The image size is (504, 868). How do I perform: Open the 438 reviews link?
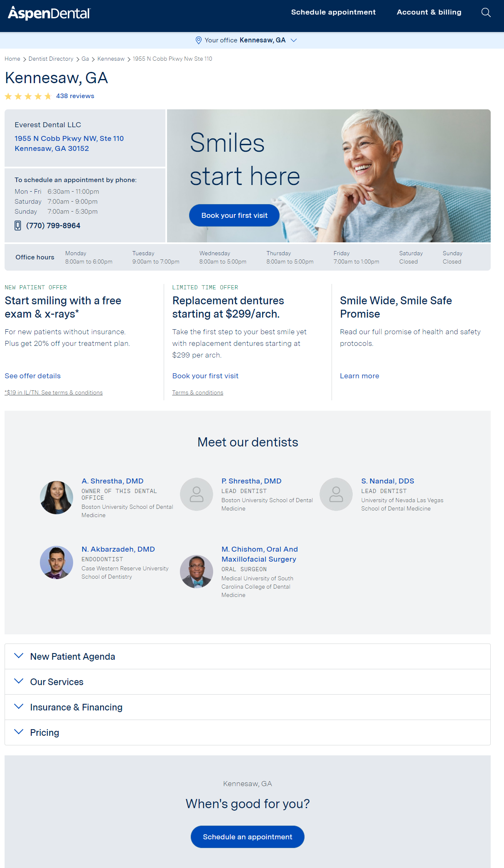75,96
